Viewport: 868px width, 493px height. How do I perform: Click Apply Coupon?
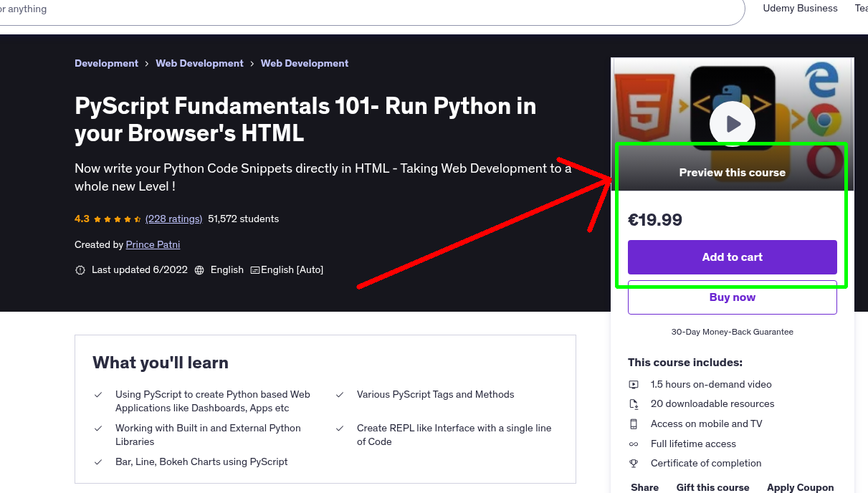point(801,487)
